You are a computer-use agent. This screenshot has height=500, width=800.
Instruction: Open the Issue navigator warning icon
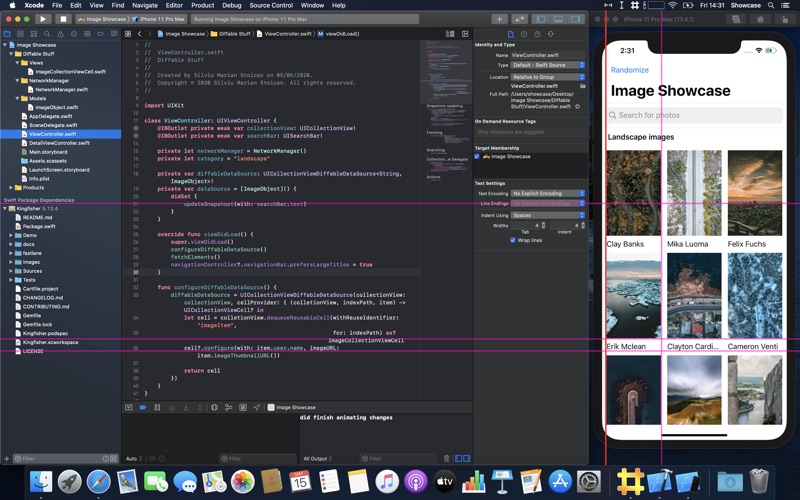click(60, 34)
